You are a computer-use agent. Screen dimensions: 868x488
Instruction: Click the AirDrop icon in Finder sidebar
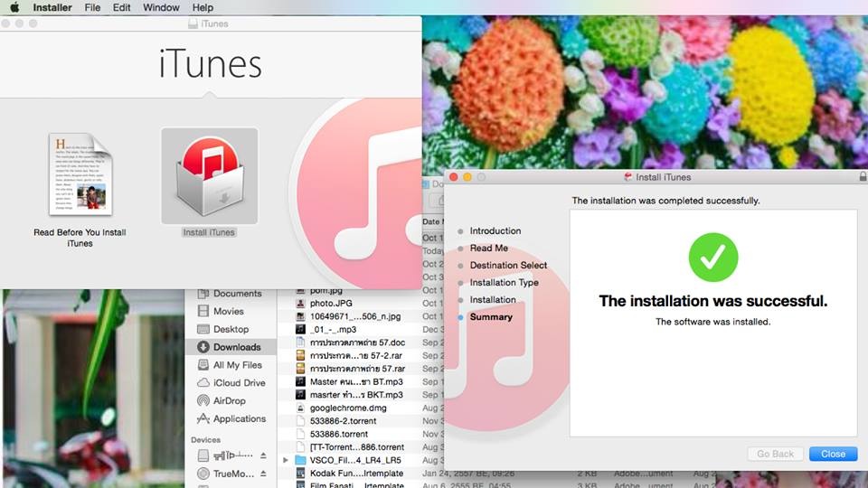coord(203,400)
